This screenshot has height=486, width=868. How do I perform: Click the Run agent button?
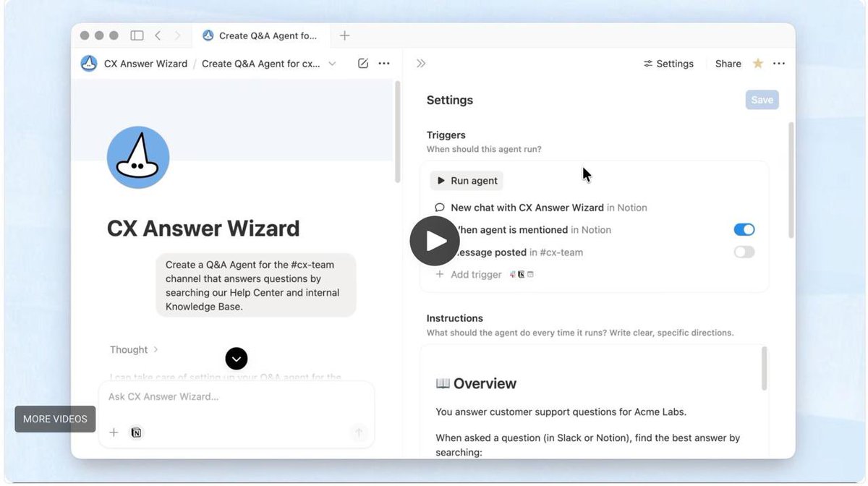[467, 181]
